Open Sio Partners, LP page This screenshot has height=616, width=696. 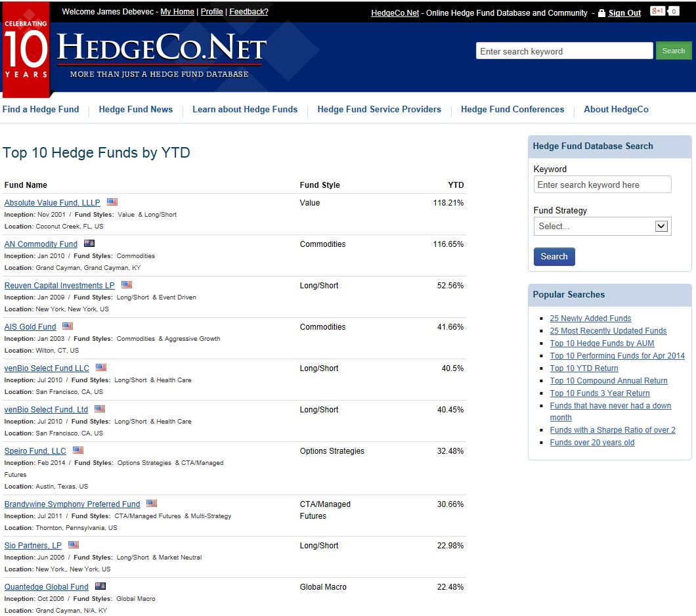coord(33,546)
